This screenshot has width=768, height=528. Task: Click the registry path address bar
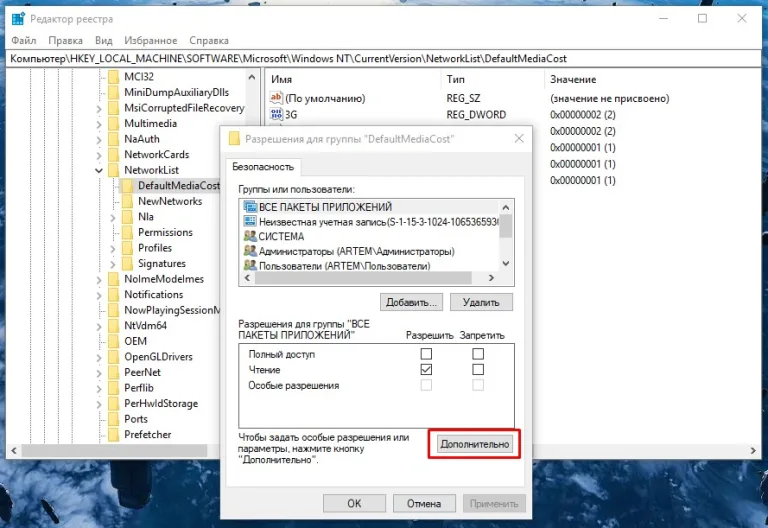[x=384, y=59]
